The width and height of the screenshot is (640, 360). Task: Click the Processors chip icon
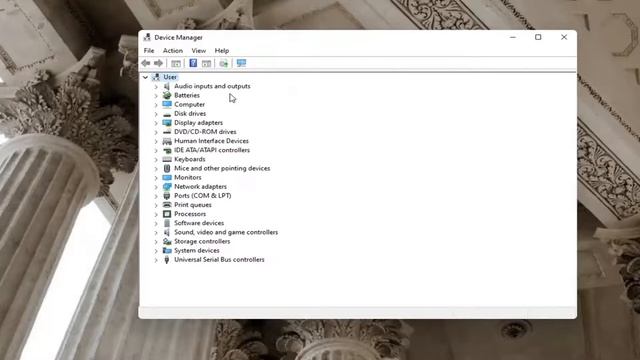coord(167,214)
